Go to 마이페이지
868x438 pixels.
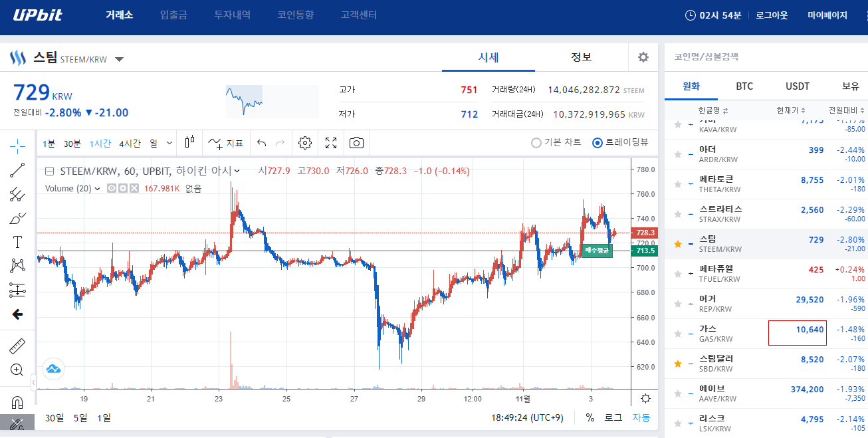pyautogui.click(x=827, y=15)
